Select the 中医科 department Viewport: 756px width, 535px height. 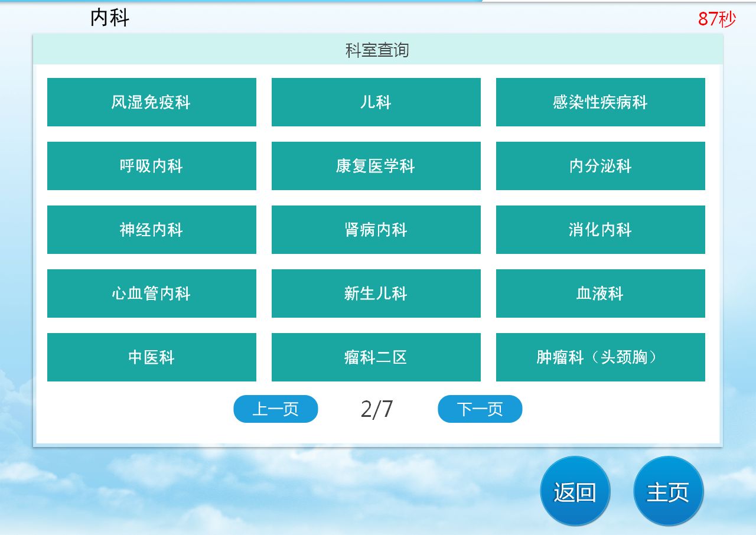(x=152, y=357)
